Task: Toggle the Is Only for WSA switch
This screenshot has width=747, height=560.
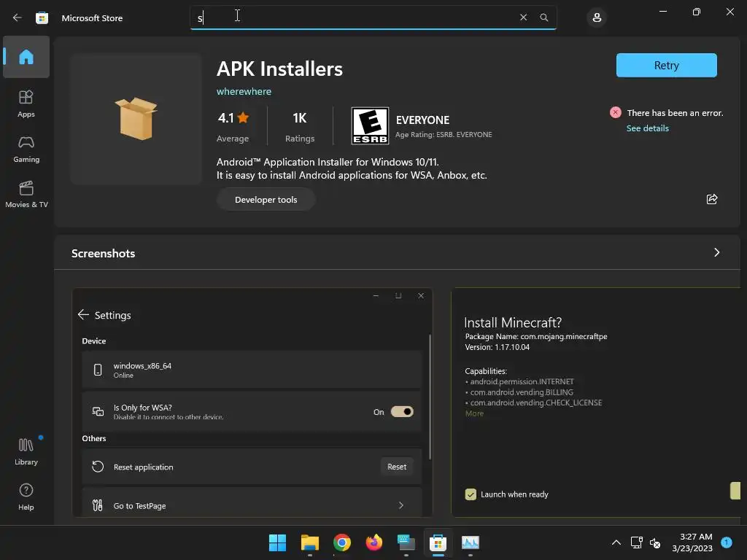Action: (402, 411)
